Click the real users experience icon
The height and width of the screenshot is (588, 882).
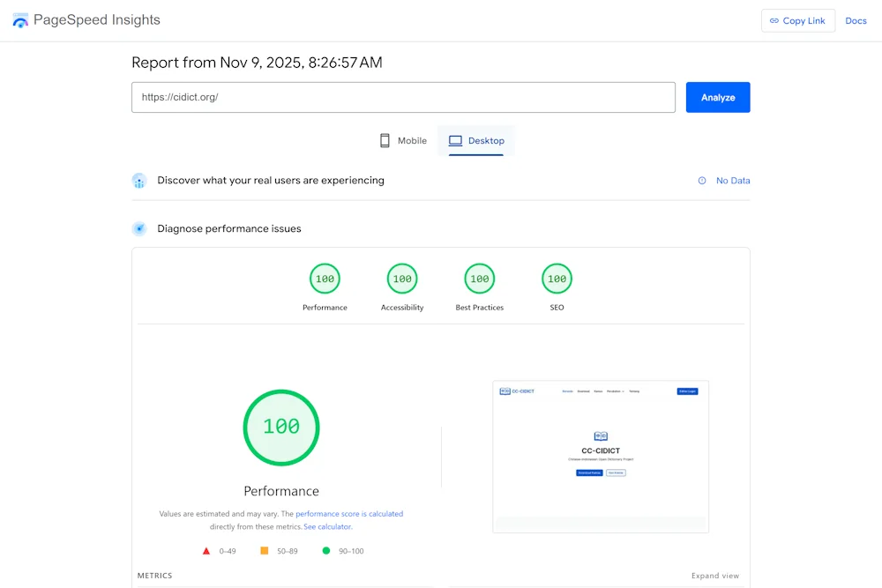click(x=139, y=181)
